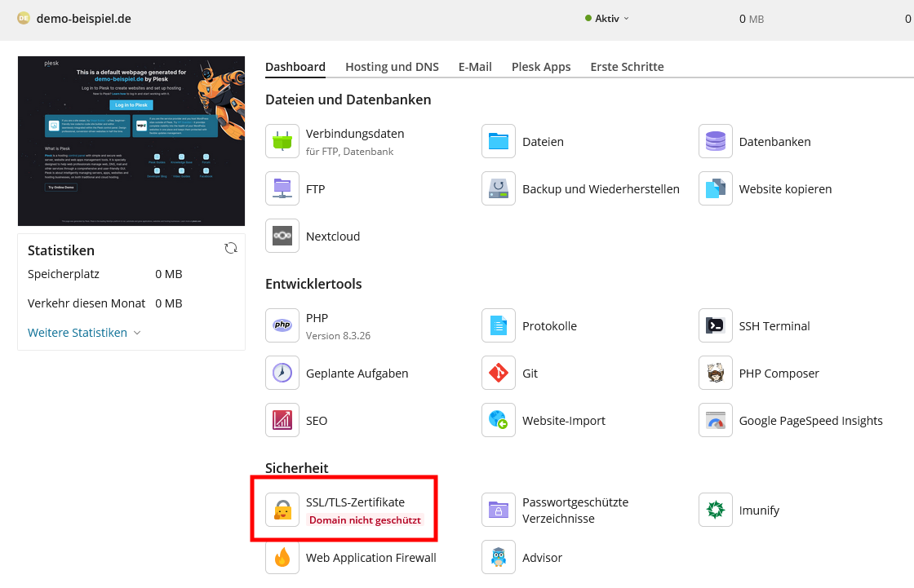Launch Imunify security
914x588 pixels.
click(x=715, y=509)
